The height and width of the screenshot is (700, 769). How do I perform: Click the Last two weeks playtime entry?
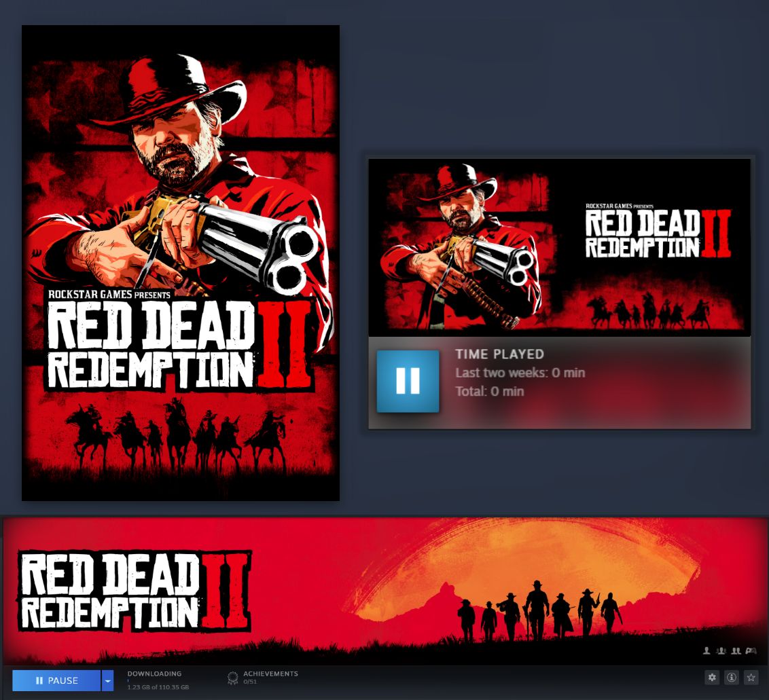[x=520, y=372]
